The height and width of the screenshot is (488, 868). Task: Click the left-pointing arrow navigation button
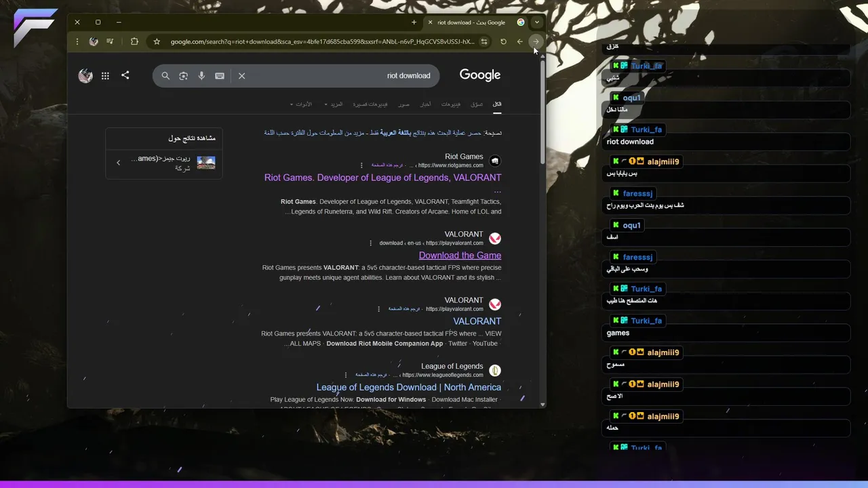pyautogui.click(x=520, y=41)
